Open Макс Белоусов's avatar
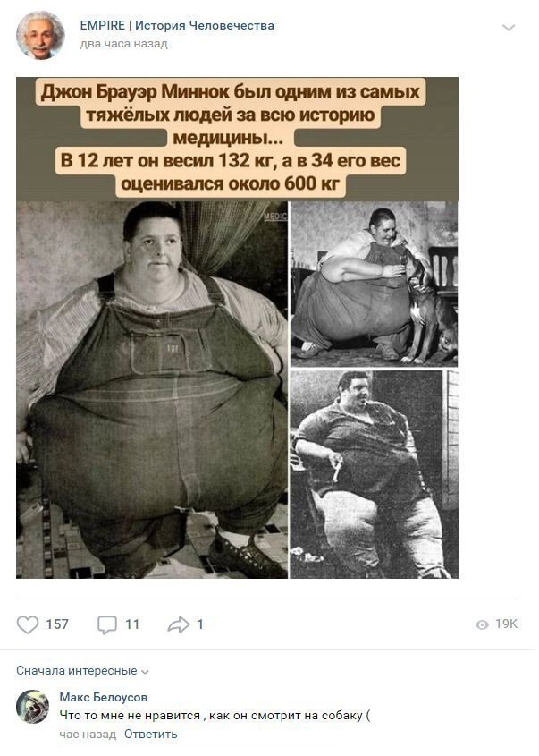The width and height of the screenshot is (539, 756). click(33, 706)
